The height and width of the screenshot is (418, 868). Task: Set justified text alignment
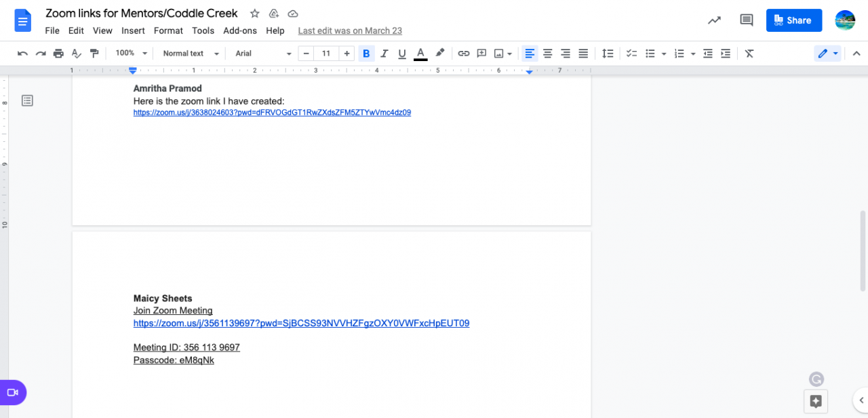point(583,54)
